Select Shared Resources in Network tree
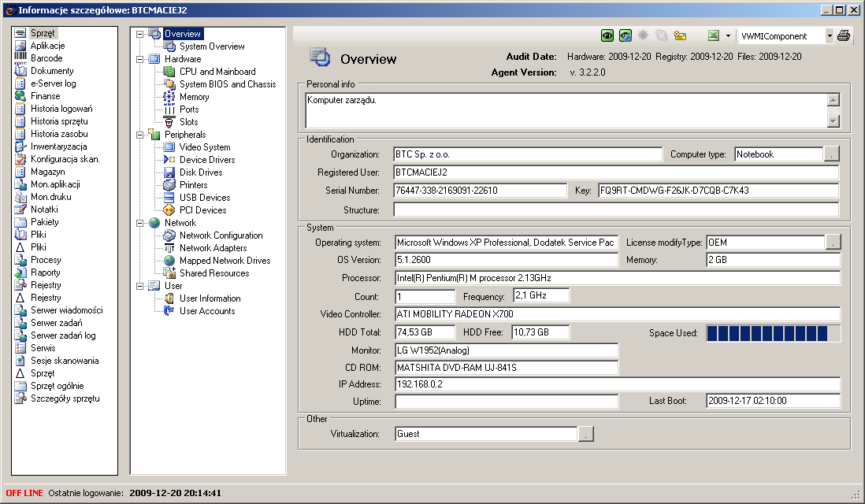The image size is (865, 504). click(214, 273)
